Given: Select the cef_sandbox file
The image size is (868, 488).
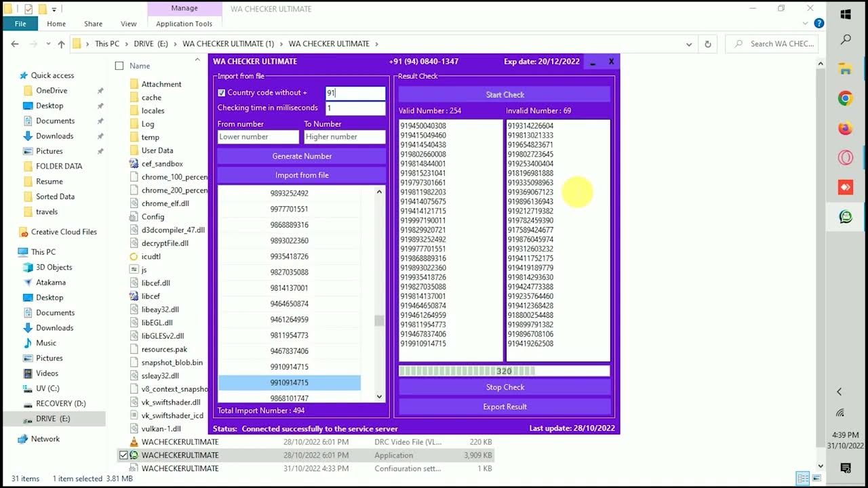Looking at the screenshot, I should tap(162, 164).
